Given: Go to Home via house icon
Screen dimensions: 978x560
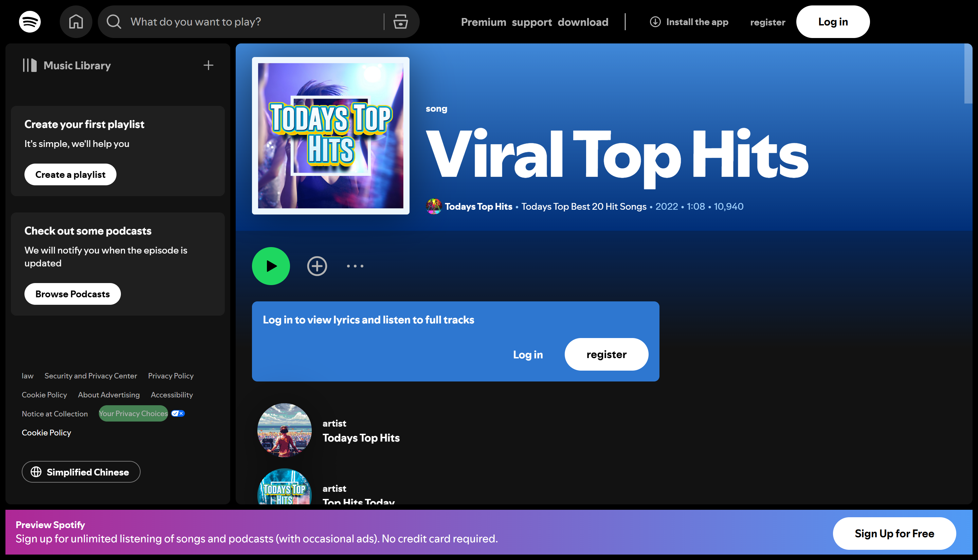Looking at the screenshot, I should click(76, 22).
